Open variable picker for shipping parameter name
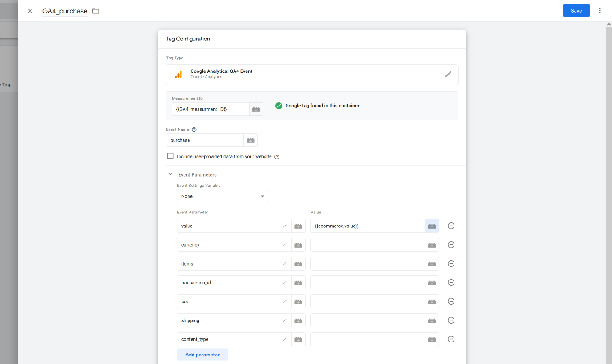612x364 pixels. [298, 320]
